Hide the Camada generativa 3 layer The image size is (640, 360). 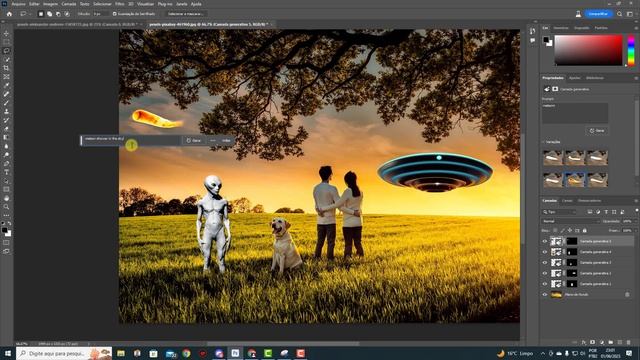click(x=544, y=262)
